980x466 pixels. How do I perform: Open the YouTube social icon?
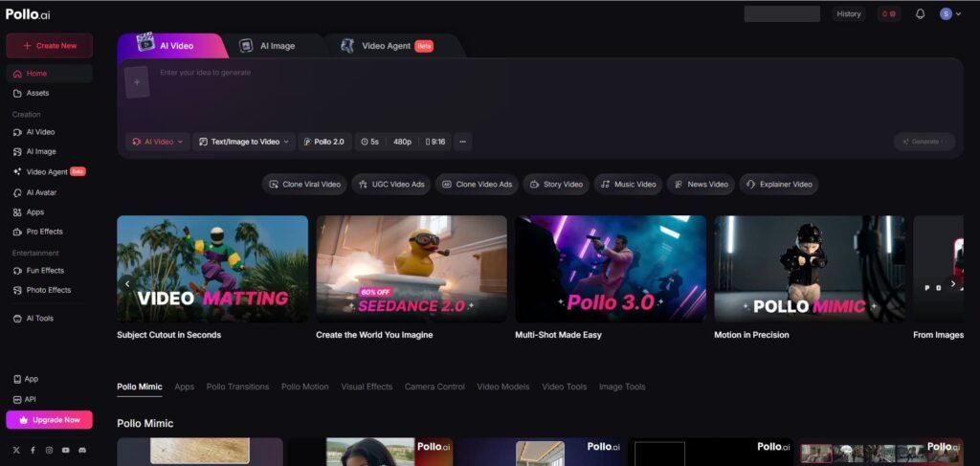point(66,450)
